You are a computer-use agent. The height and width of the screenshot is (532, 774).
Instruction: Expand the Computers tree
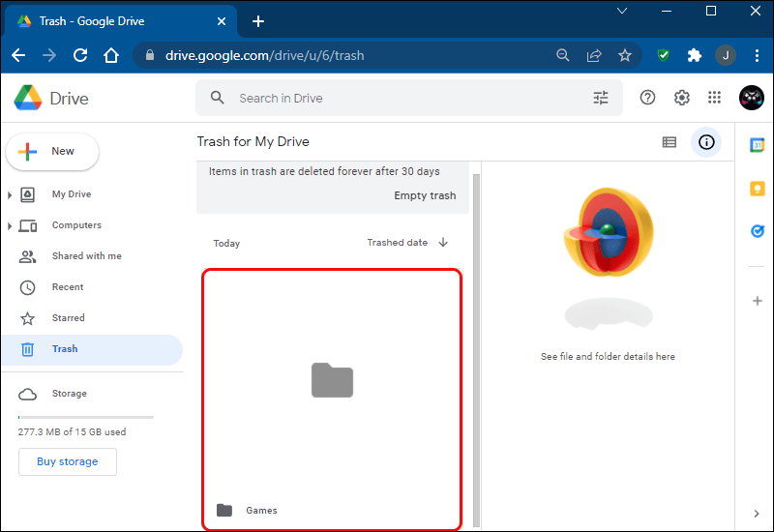(x=10, y=226)
